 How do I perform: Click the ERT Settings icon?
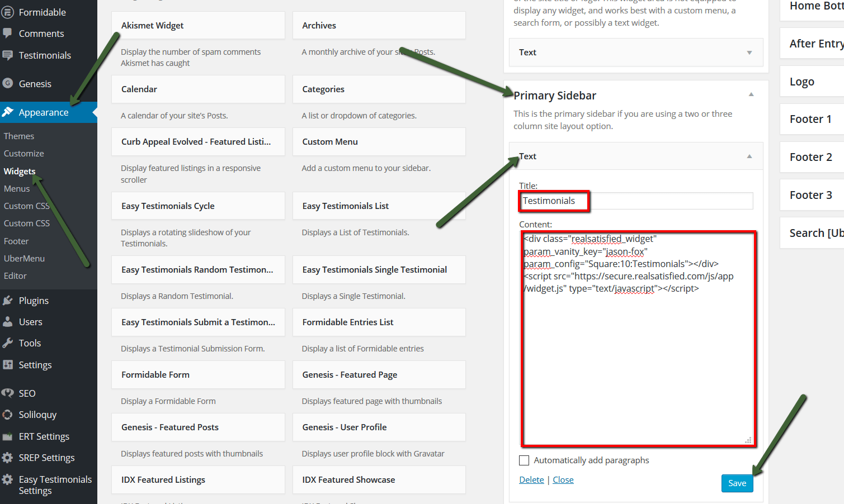[x=8, y=436]
